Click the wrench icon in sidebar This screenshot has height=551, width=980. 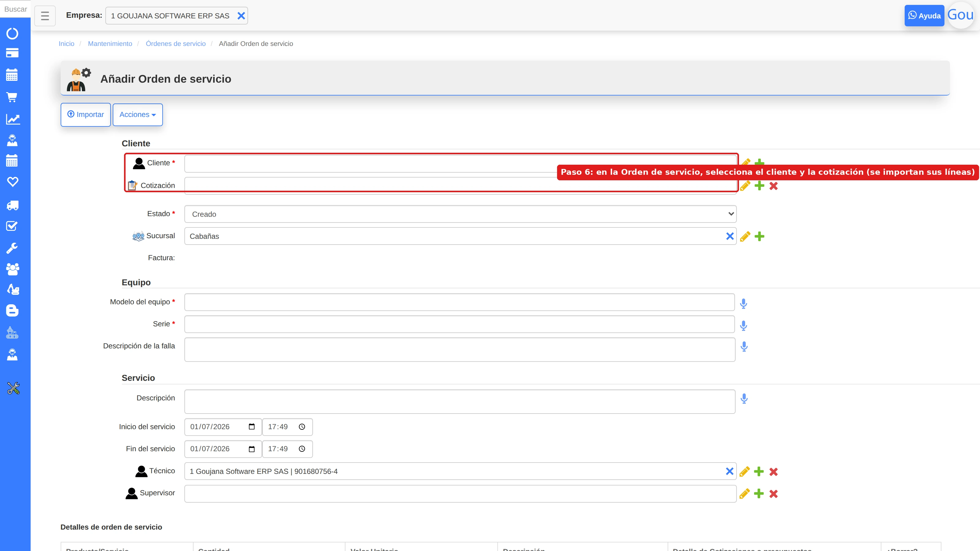12,248
